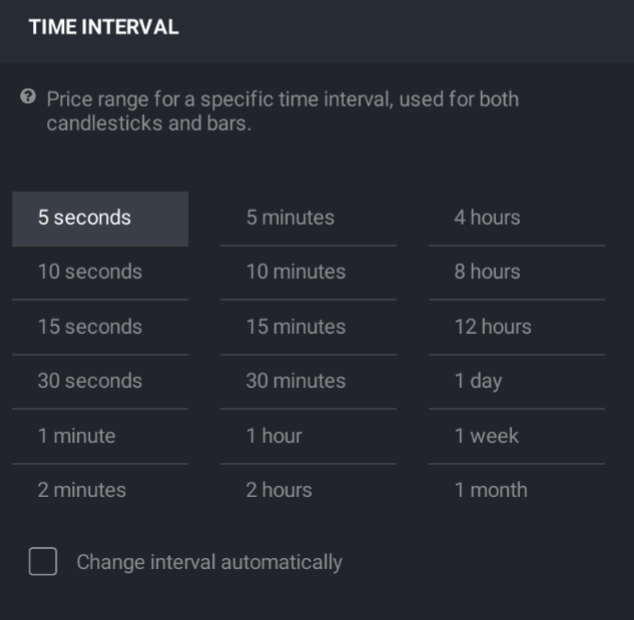
Task: Select the 5 seconds interval
Action: pyautogui.click(x=100, y=219)
